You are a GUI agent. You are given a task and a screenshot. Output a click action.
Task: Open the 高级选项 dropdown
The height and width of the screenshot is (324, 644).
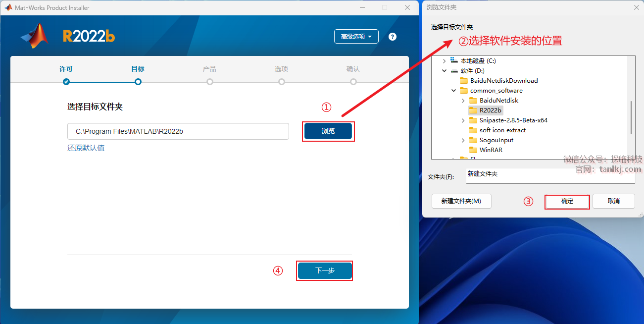356,37
